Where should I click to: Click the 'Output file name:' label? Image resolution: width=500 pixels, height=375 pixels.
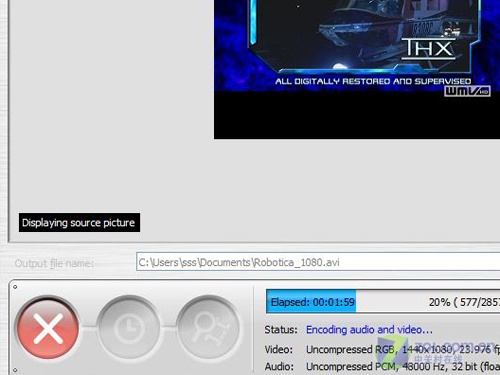click(x=54, y=263)
